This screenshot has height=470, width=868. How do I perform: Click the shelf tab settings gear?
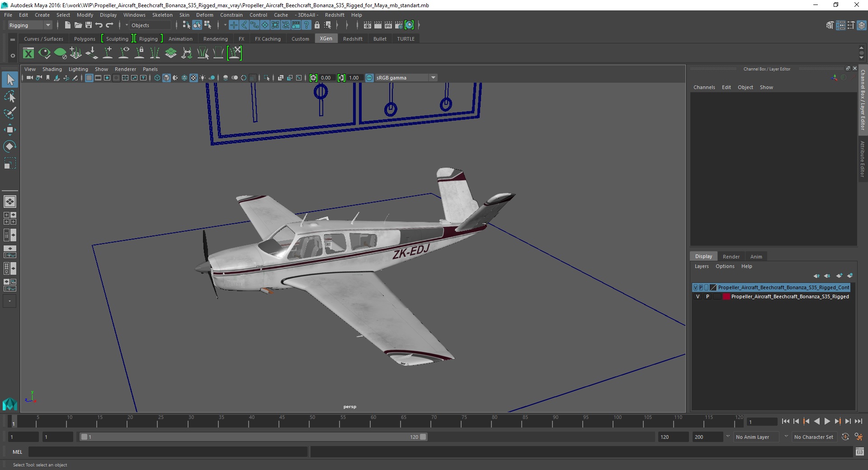tap(13, 56)
